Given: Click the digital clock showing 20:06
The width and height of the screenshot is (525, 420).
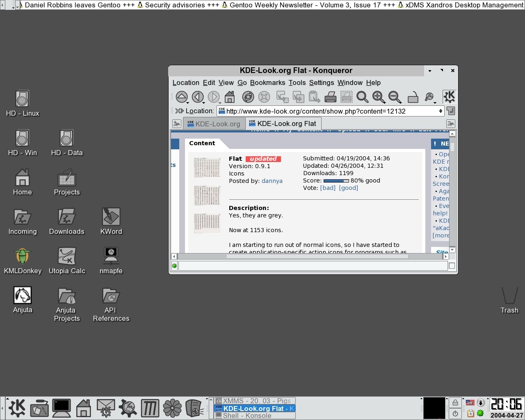Looking at the screenshot, I should (x=507, y=404).
